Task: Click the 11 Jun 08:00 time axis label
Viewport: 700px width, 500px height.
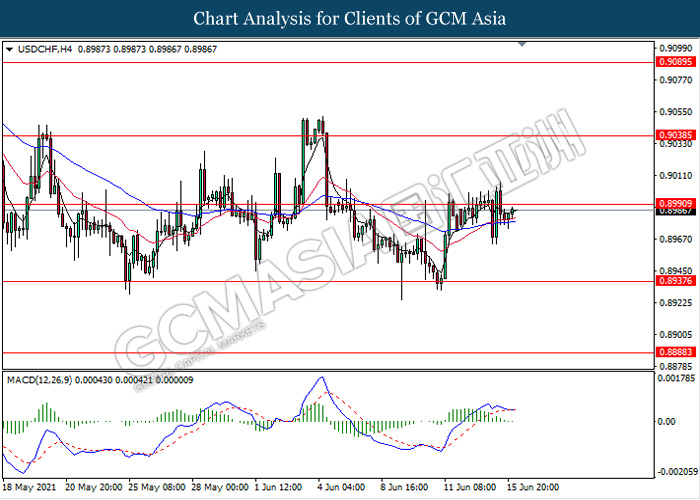Action: 469,487
